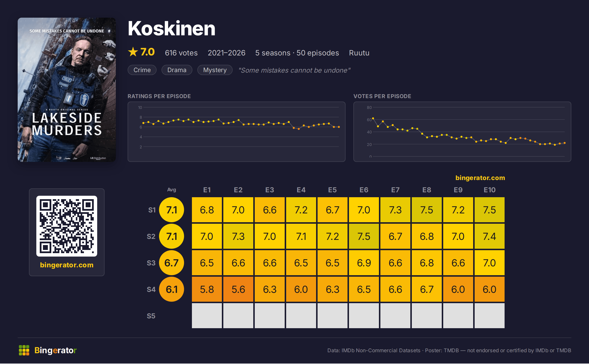Click the Ruutu network label
589x364 pixels.
(359, 53)
